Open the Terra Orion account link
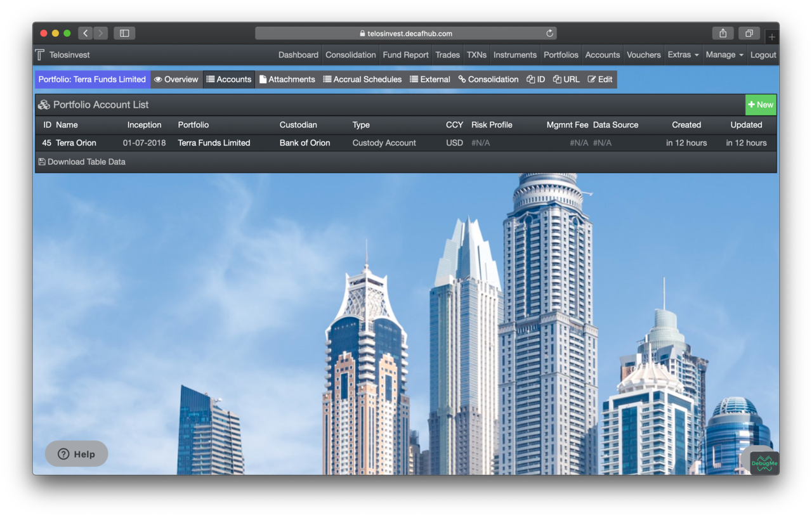The width and height of the screenshot is (812, 518). (x=76, y=143)
